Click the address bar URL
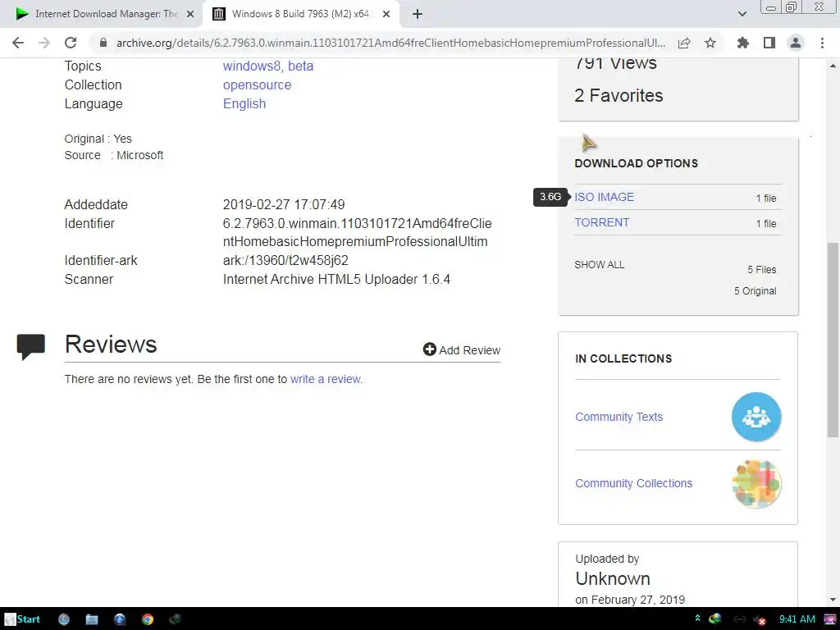The height and width of the screenshot is (630, 840). click(x=390, y=43)
